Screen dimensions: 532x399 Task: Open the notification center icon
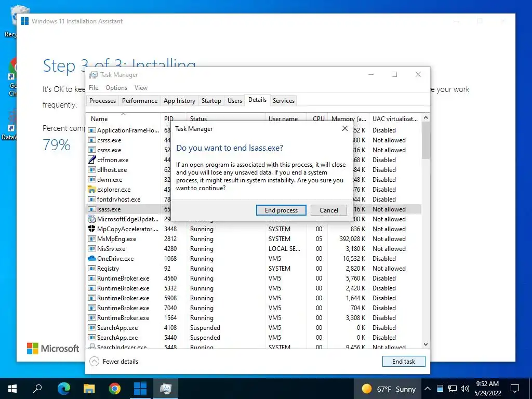pyautogui.click(x=515, y=389)
